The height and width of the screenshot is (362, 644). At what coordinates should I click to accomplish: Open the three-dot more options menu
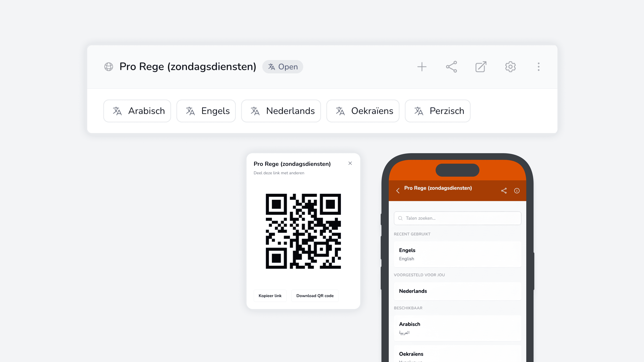click(539, 67)
